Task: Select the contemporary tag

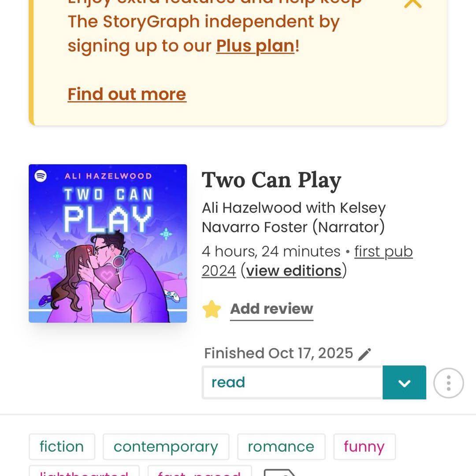Action: [166, 446]
